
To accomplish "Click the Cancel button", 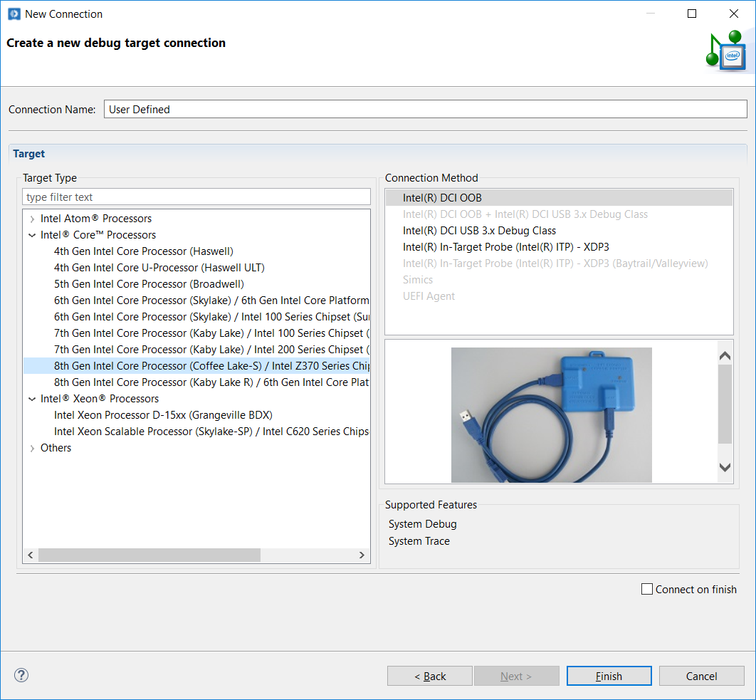I will pyautogui.click(x=701, y=676).
